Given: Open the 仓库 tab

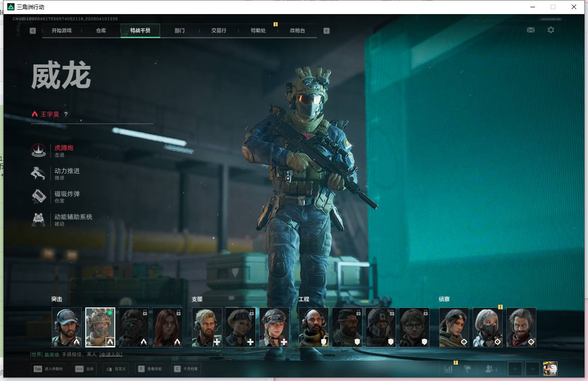Looking at the screenshot, I should click(101, 30).
